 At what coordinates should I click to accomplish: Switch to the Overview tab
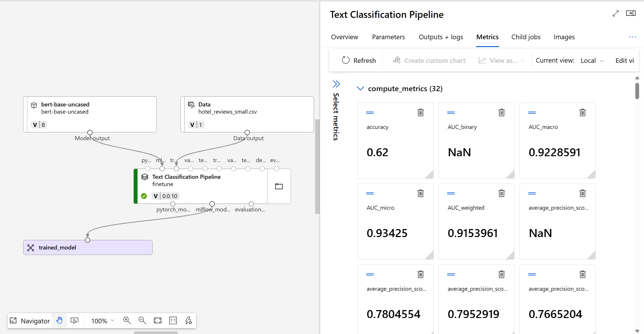345,37
